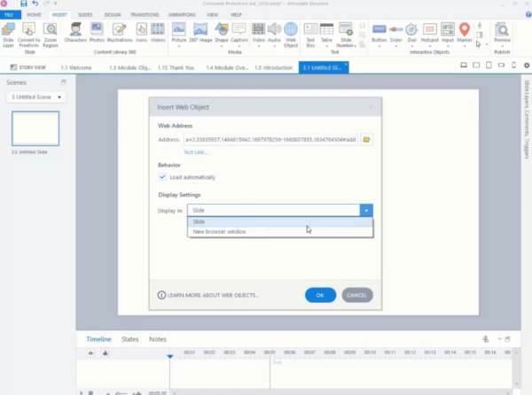Open the States panel tab
This screenshot has width=532, height=395.
[130, 339]
